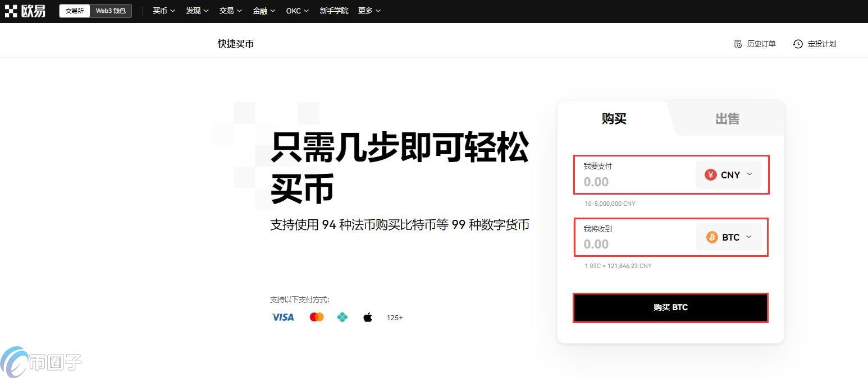Click the Apple Pay logo

coord(368,317)
